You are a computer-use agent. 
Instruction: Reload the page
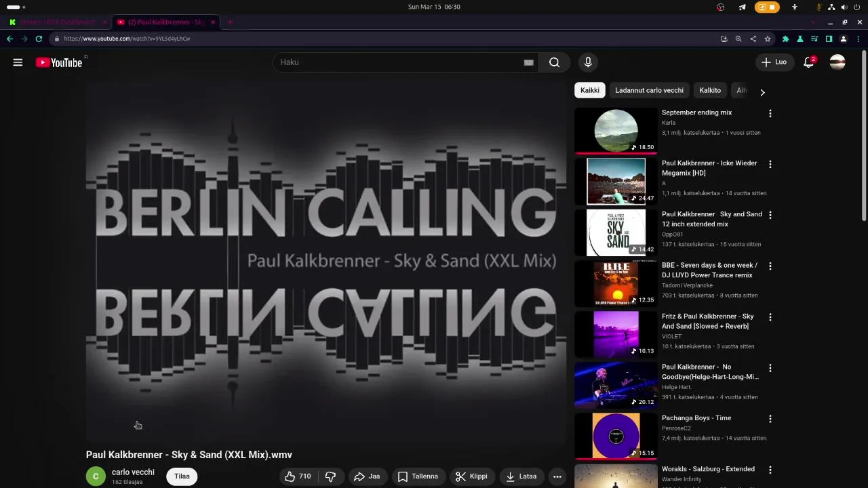[x=39, y=39]
